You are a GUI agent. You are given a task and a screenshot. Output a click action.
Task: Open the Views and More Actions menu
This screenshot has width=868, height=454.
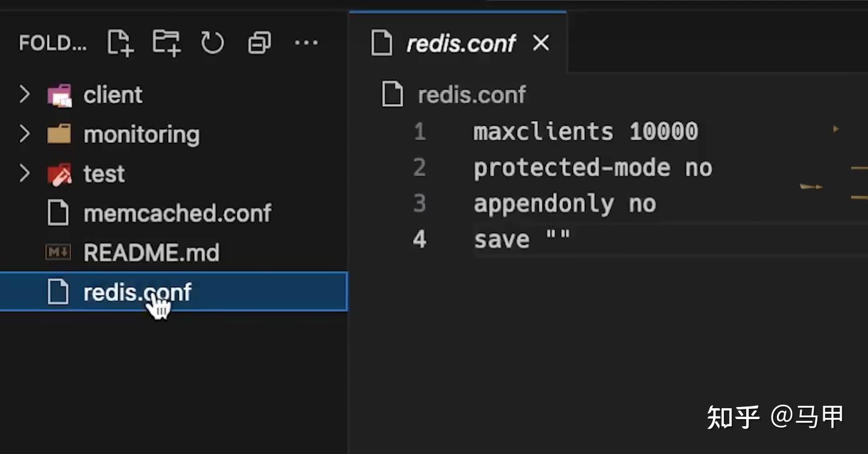(307, 42)
